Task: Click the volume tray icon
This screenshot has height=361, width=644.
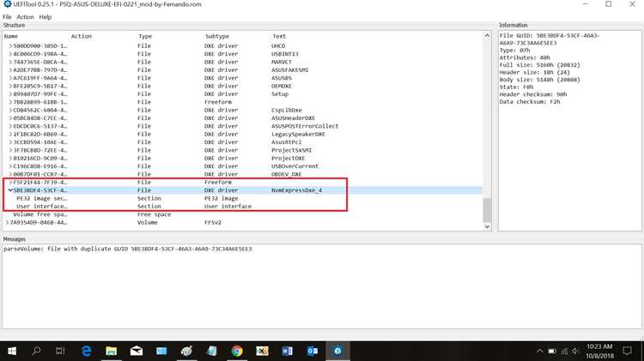Action: click(x=575, y=352)
